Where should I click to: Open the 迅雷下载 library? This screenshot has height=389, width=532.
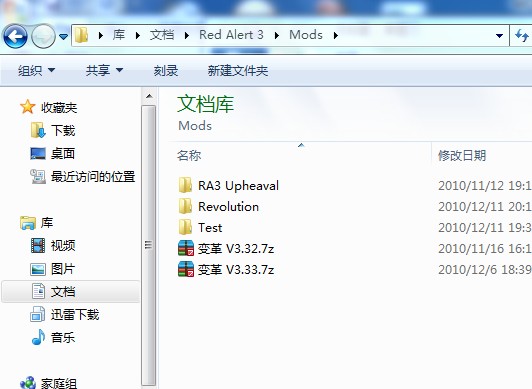pos(75,314)
